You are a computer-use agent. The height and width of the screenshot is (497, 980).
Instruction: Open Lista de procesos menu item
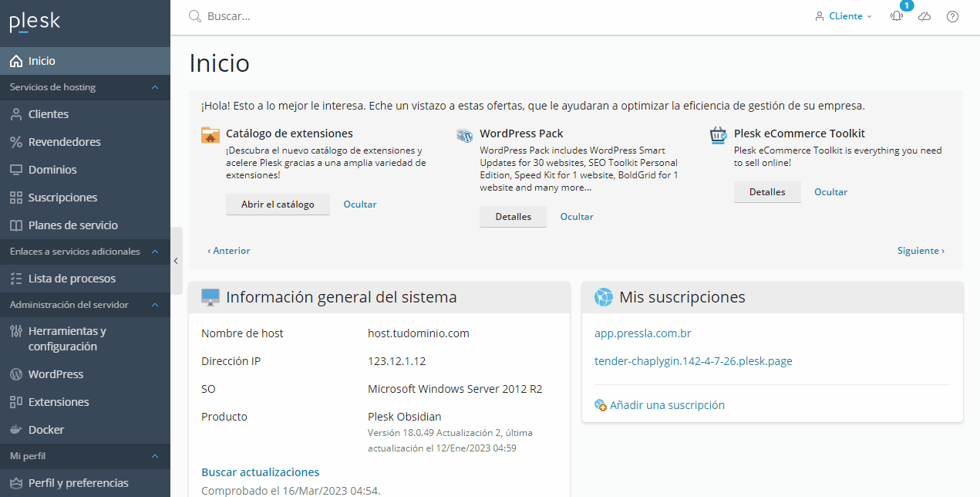point(85,279)
